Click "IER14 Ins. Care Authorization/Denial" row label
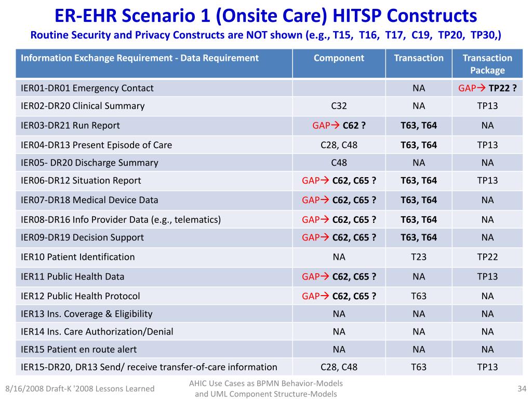Viewport: 532px width, 399px height. [97, 332]
